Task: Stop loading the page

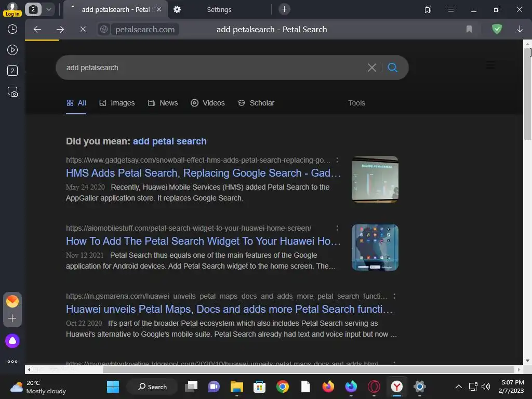Action: pyautogui.click(x=83, y=30)
